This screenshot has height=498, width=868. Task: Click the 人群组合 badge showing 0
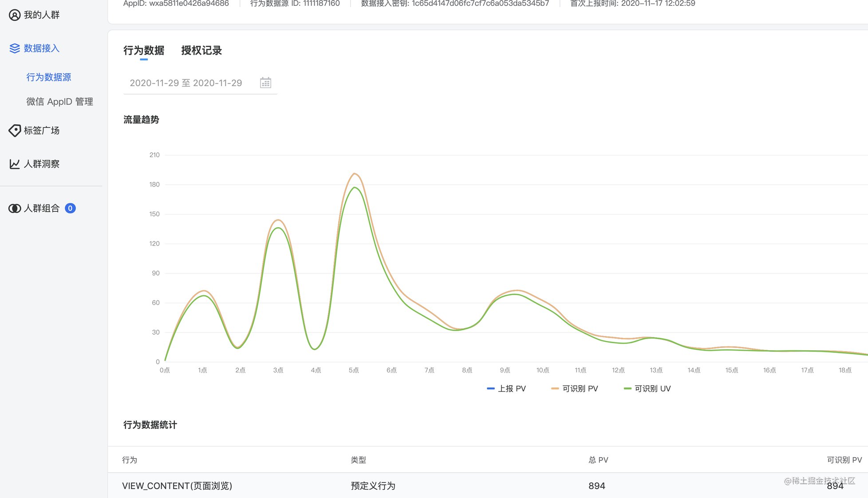click(70, 208)
